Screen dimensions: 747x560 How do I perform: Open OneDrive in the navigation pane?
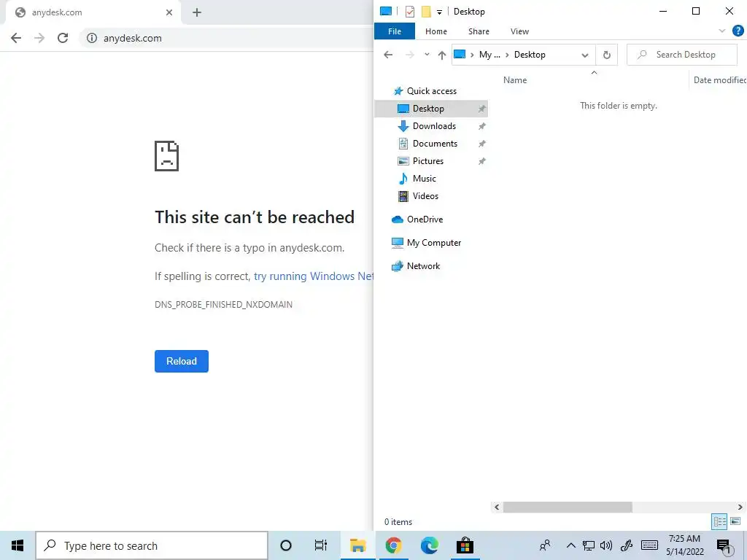click(425, 219)
